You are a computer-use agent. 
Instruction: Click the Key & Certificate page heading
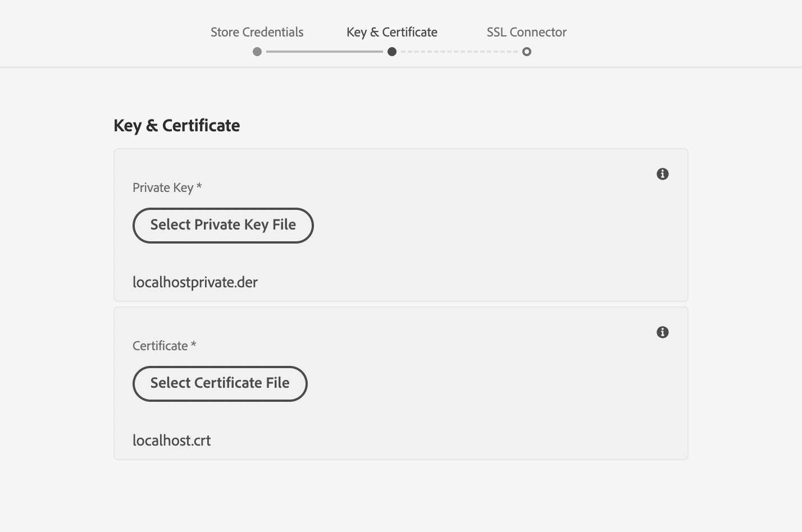coord(176,125)
